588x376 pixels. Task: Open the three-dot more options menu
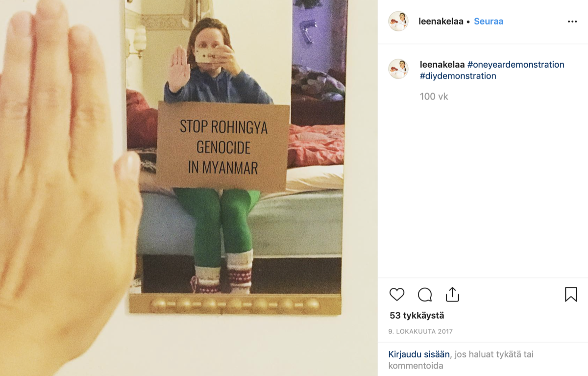[x=572, y=22]
